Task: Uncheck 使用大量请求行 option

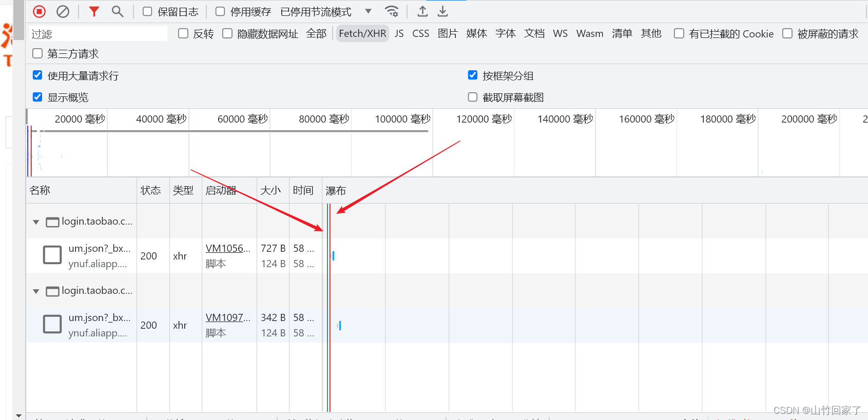Action: tap(37, 75)
